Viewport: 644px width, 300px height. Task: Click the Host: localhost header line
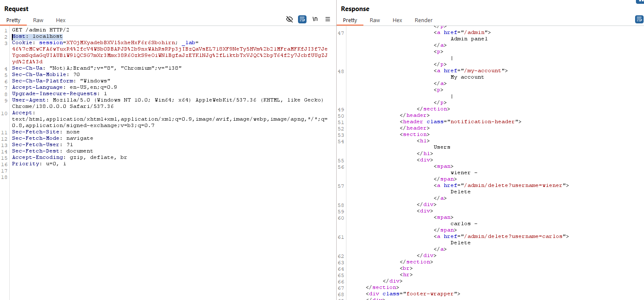(x=37, y=37)
